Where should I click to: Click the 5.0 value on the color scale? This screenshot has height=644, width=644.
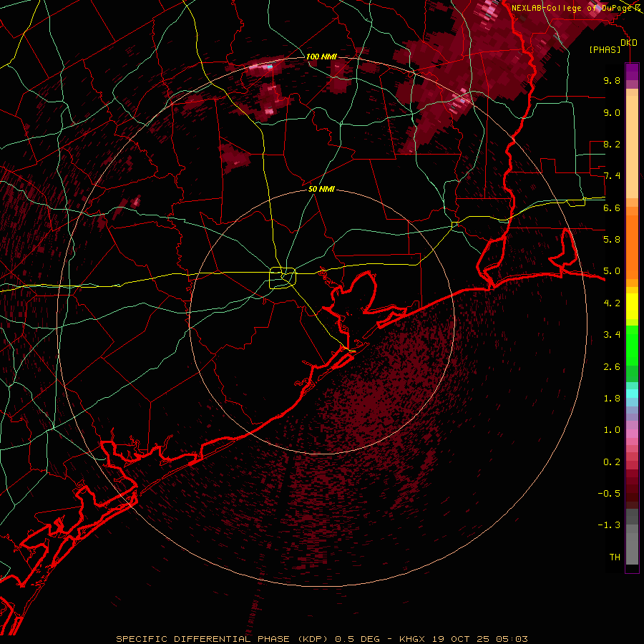click(x=612, y=271)
